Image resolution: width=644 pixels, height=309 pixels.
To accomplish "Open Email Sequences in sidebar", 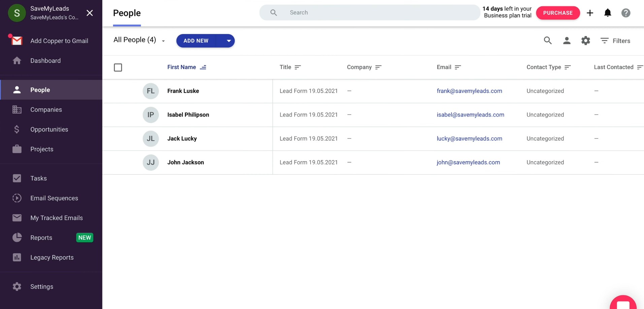I will (54, 198).
